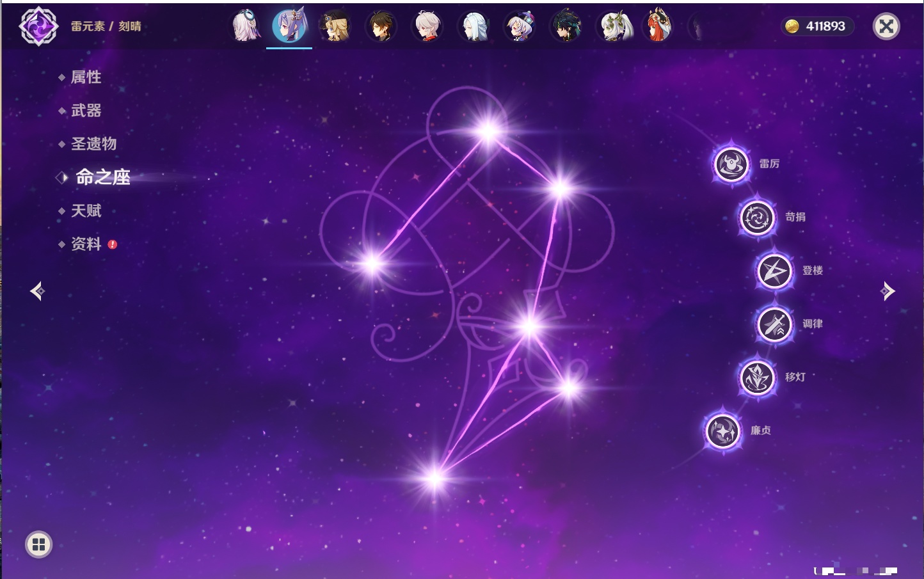924x579 pixels.
Task: Click the Mora balance 411893
Action: click(x=825, y=26)
